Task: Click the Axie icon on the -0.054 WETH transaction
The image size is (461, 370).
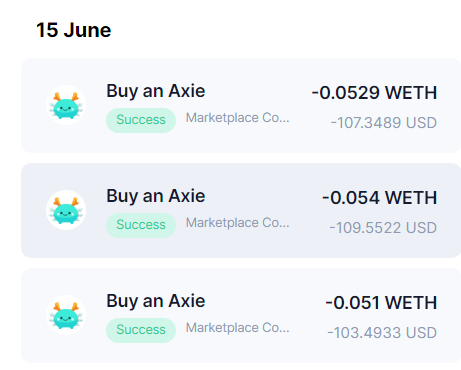Action: coord(66,210)
